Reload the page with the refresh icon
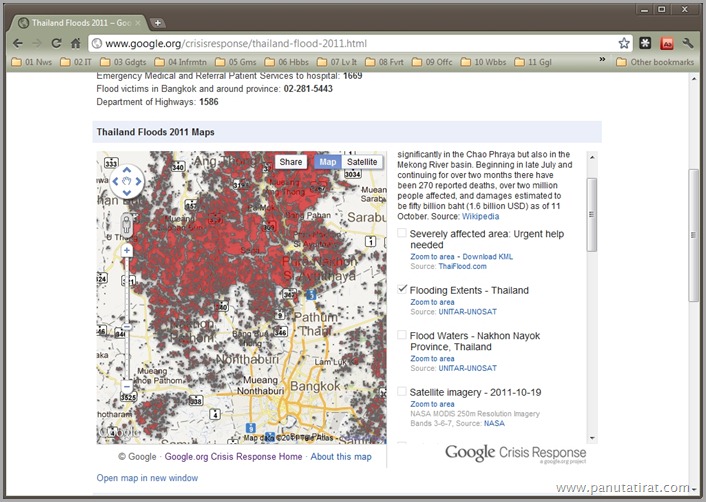This screenshot has width=706, height=502. (x=56, y=43)
